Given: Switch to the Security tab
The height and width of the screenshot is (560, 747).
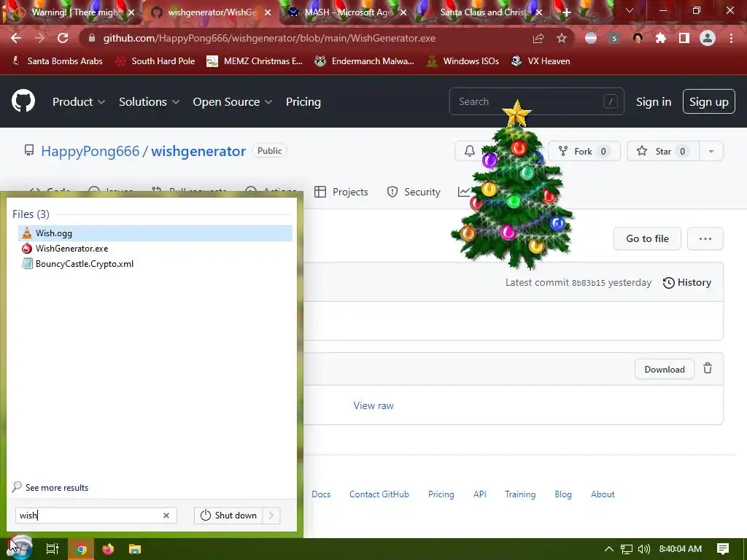Looking at the screenshot, I should (414, 192).
